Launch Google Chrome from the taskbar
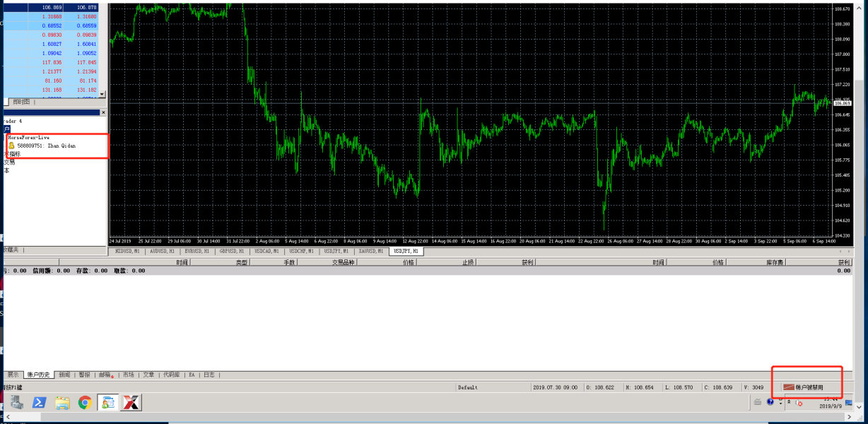 [85, 403]
